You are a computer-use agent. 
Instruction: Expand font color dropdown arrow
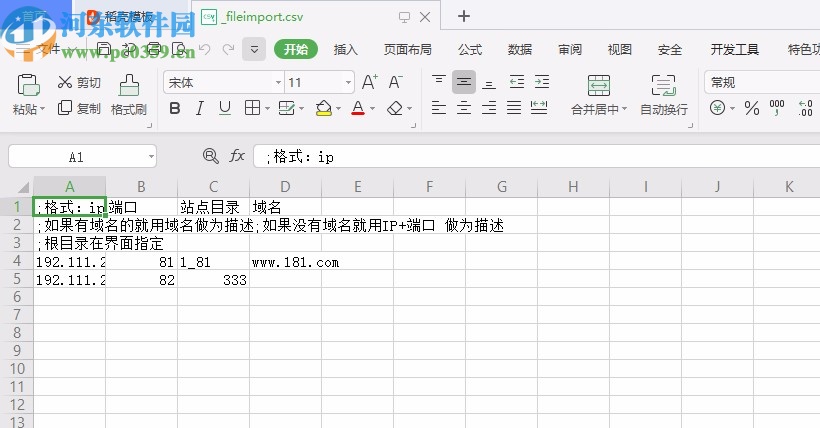[372, 109]
